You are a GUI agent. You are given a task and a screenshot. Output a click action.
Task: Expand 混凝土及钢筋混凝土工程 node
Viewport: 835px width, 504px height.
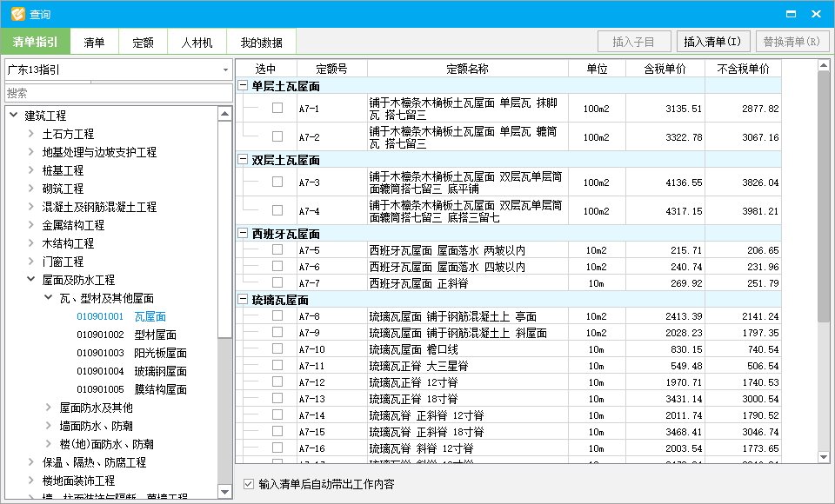[x=31, y=207]
